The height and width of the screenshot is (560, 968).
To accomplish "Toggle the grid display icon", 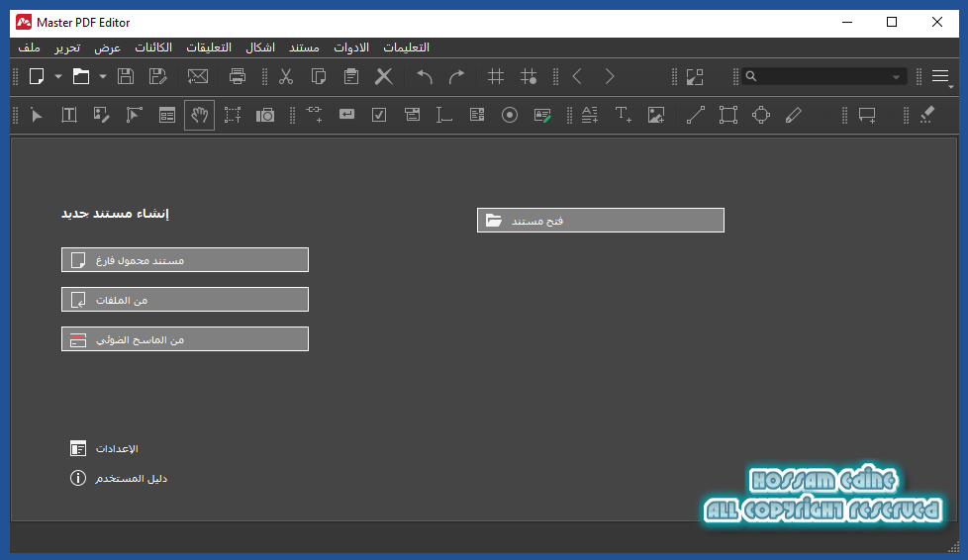I will click(496, 76).
